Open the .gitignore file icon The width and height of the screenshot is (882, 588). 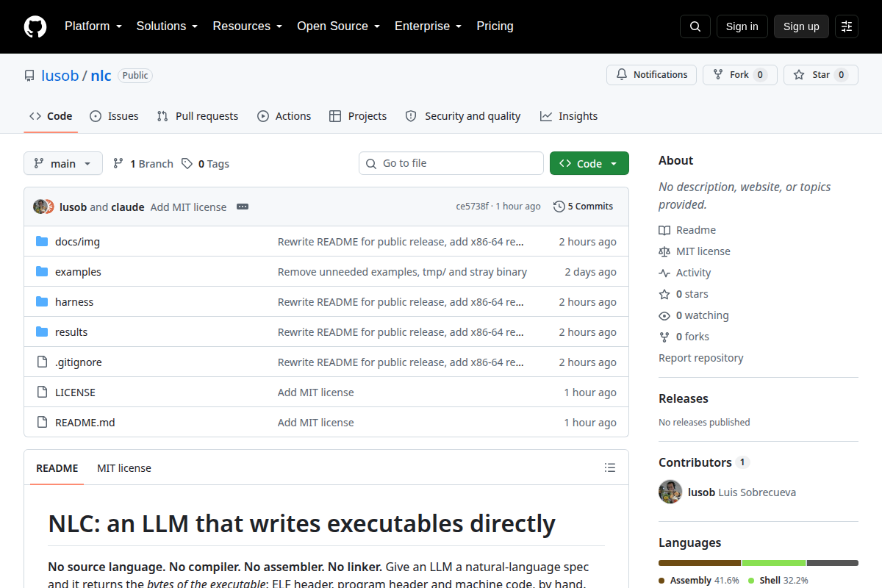tap(42, 362)
